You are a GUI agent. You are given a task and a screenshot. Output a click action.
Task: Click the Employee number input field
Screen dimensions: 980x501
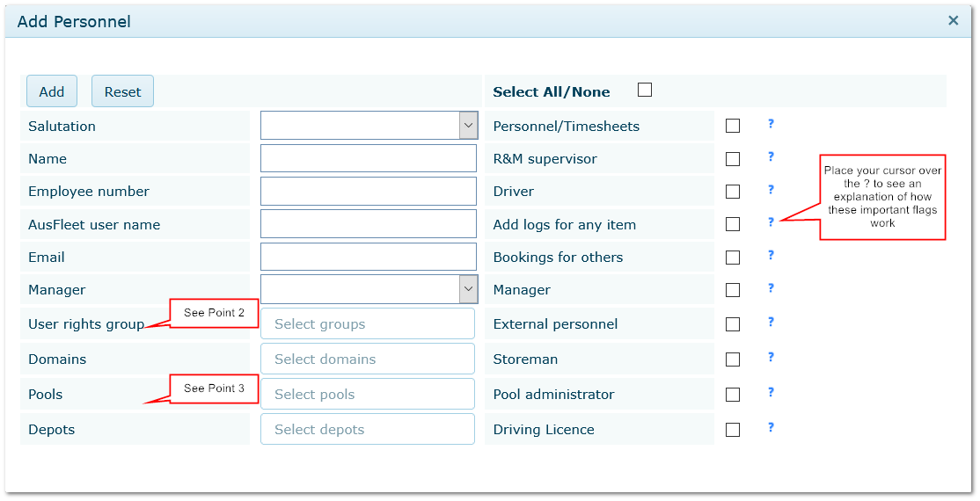point(369,191)
